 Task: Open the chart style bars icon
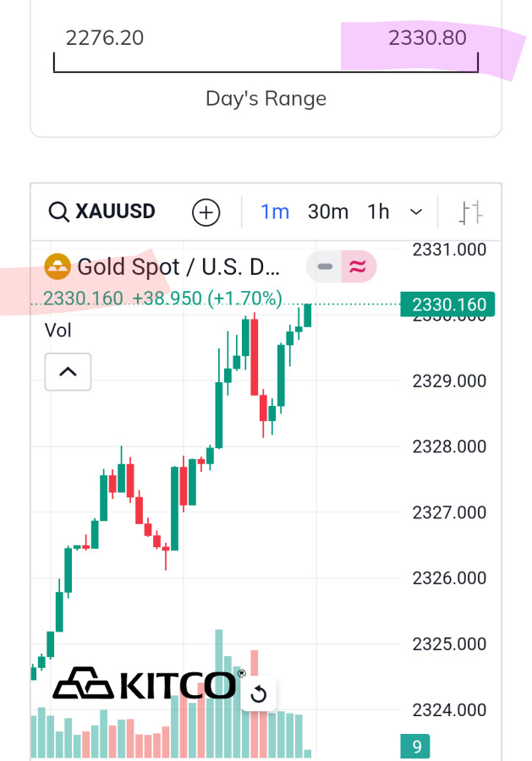469,212
